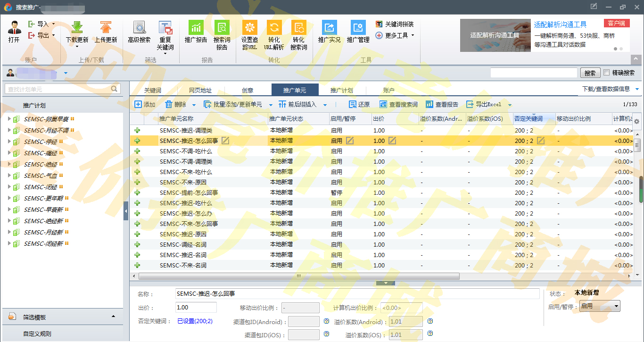
Task: Expand the SEMSC-月经不调 plan
Action: click(9, 130)
